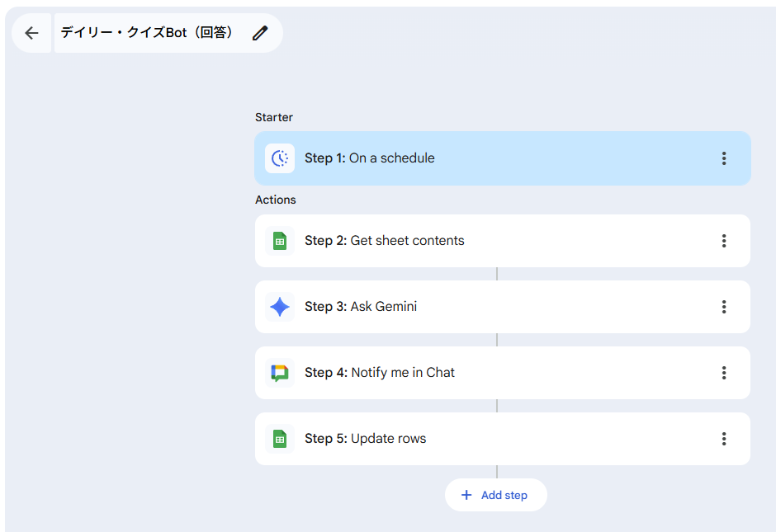The width and height of the screenshot is (776, 532).
Task: Click the back arrow icon
Action: (31, 33)
